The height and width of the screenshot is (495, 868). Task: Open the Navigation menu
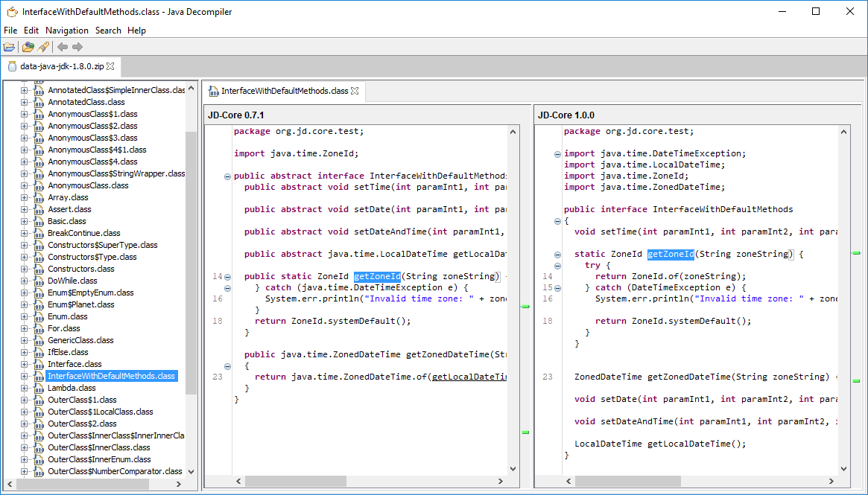click(66, 31)
